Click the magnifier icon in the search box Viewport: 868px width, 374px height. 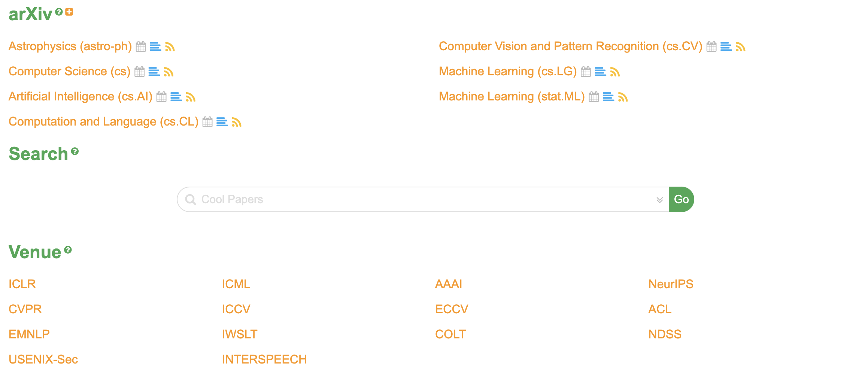pyautogui.click(x=191, y=199)
